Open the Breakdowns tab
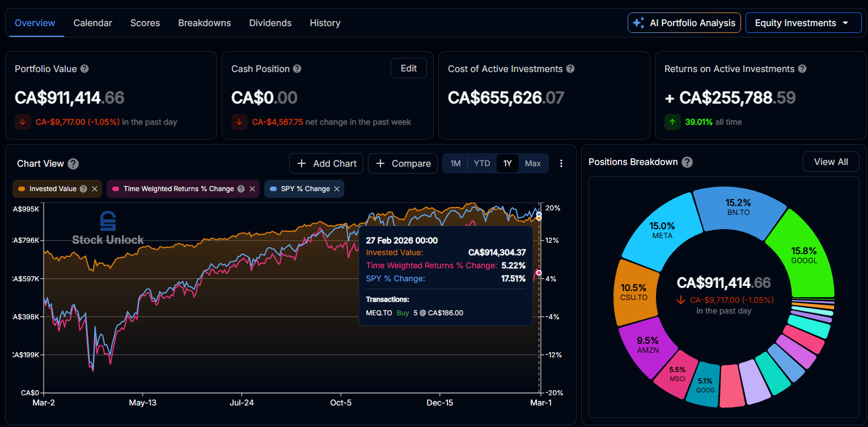The image size is (868, 427). [x=205, y=23]
